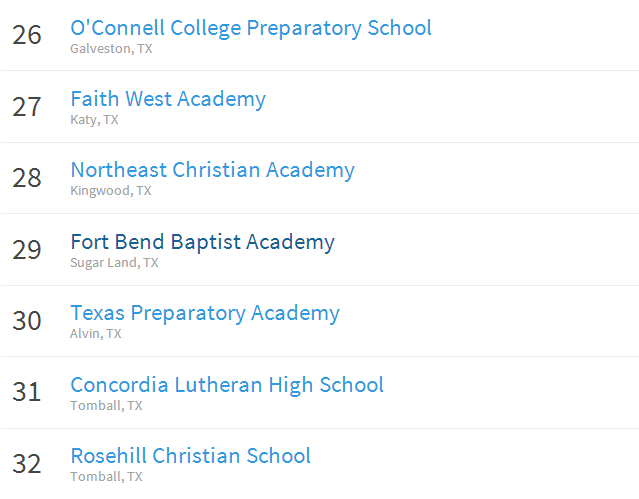The image size is (639, 499).
Task: Click Tomball, TX under Concordia Lutheran
Action: [106, 406]
